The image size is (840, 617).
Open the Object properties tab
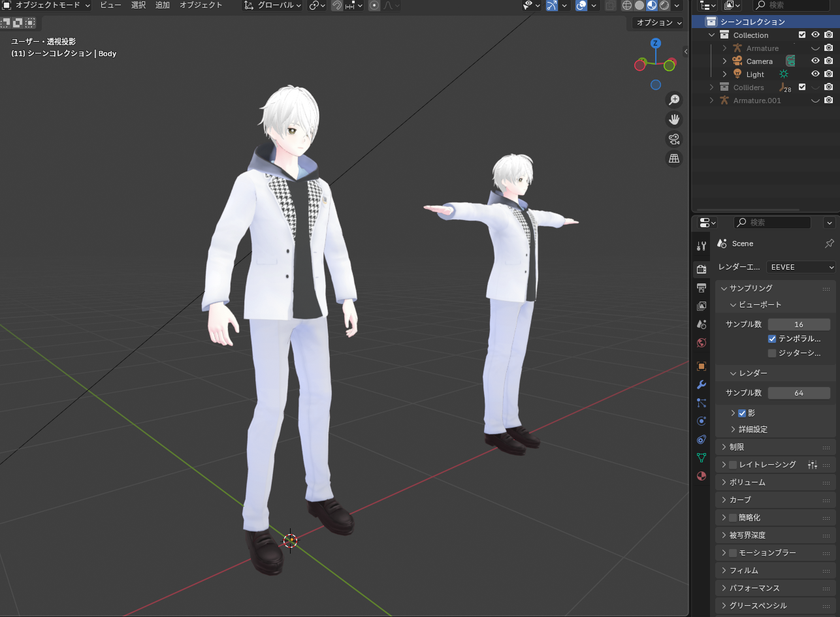[x=702, y=366]
